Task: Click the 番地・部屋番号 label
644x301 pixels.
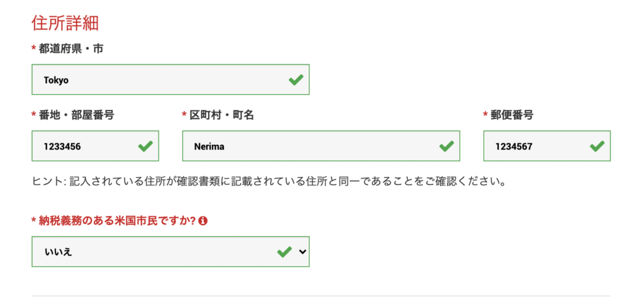Action: coord(75,115)
